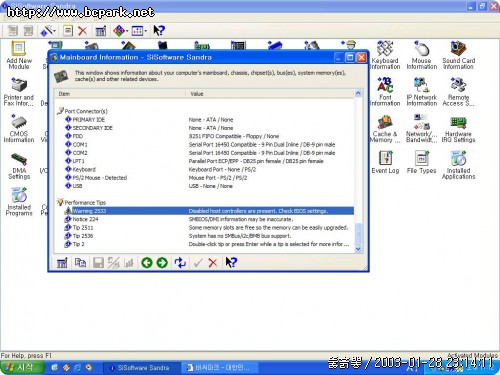500x375 pixels.
Task: Click red X delete icon in main toolbar
Action: click(x=82, y=31)
